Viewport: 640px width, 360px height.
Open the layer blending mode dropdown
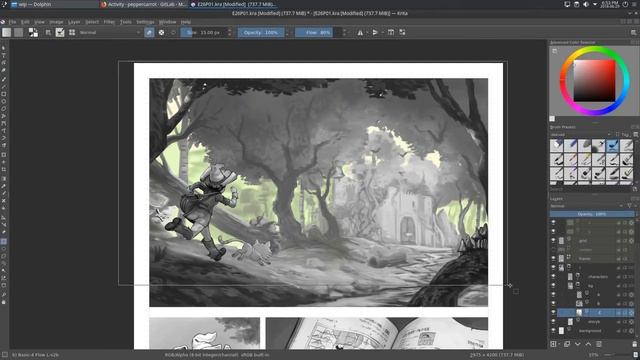(587, 206)
